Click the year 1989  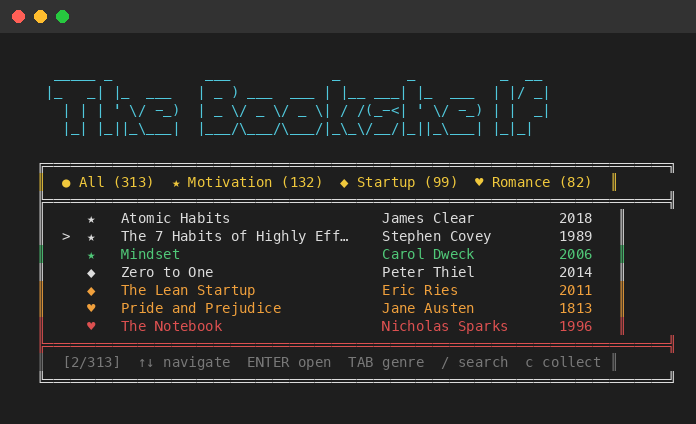coord(575,237)
